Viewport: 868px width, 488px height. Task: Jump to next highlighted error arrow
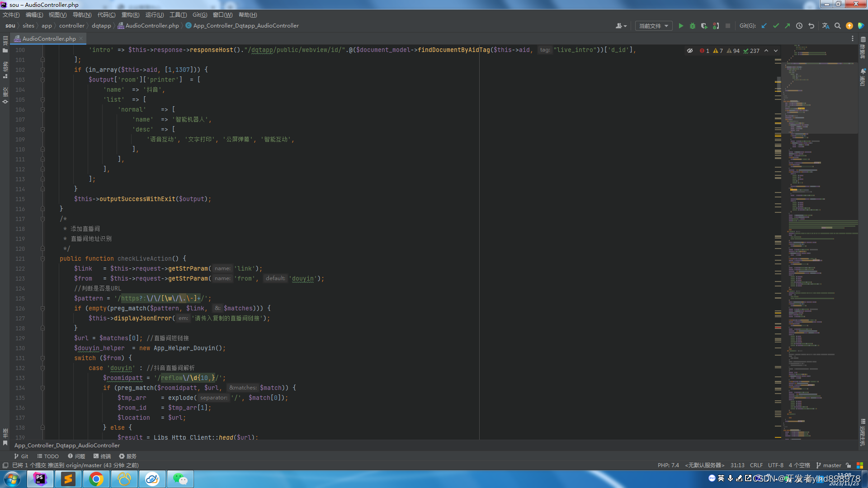776,51
